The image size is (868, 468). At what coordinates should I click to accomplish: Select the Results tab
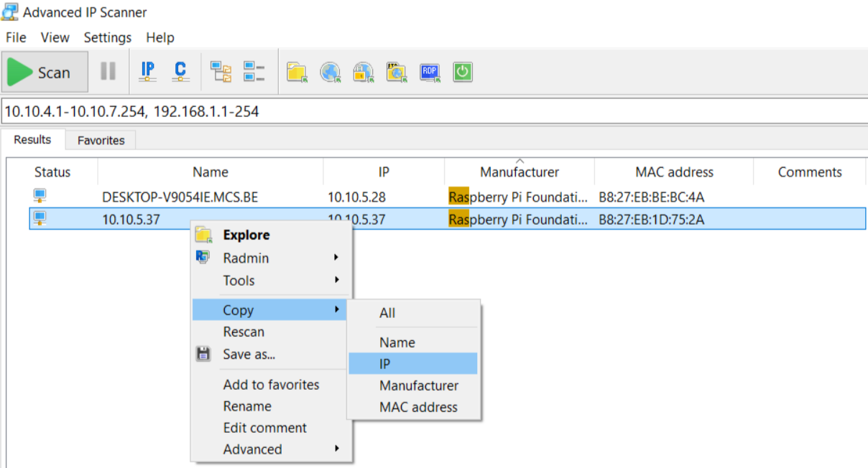[33, 140]
